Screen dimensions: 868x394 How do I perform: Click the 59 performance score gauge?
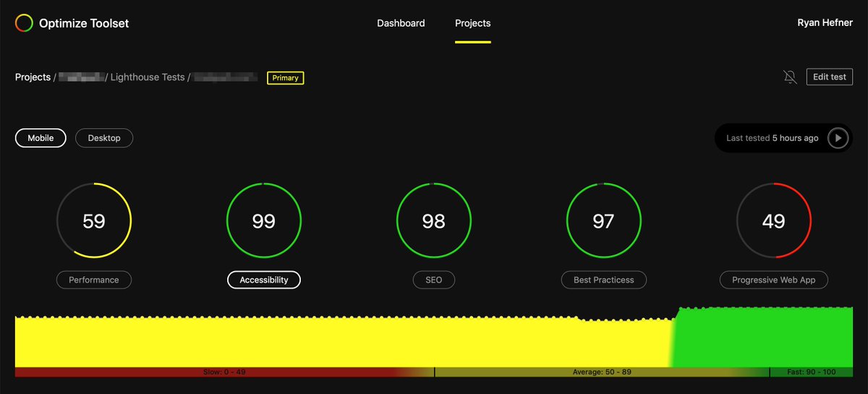[x=94, y=220]
